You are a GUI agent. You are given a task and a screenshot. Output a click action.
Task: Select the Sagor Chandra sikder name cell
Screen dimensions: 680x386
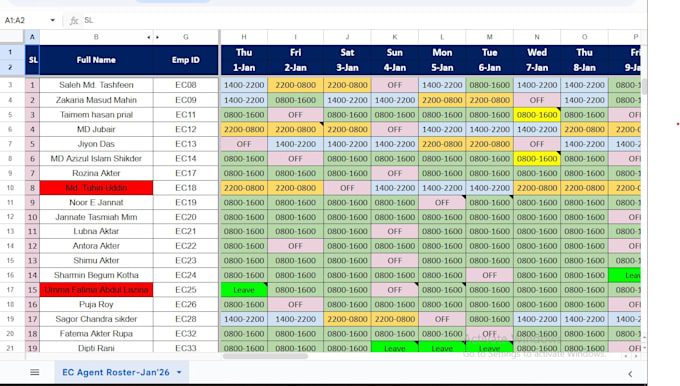tap(96, 319)
